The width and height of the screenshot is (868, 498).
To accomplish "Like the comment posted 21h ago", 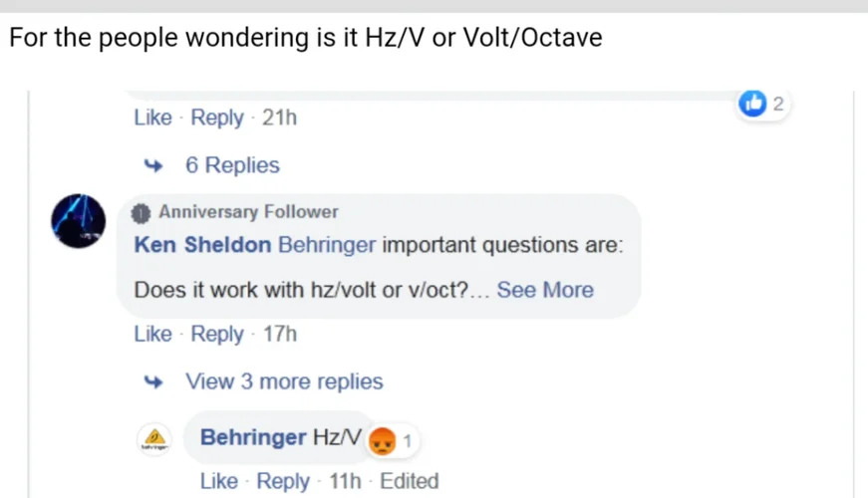I will click(x=152, y=118).
